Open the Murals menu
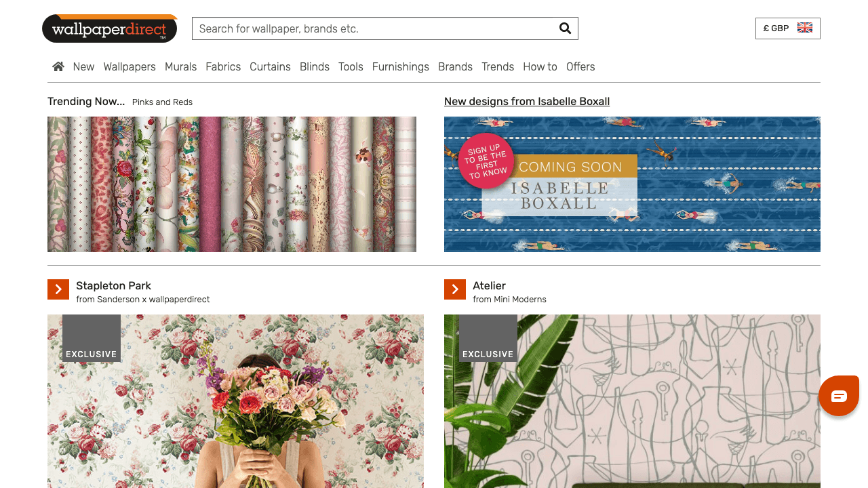The width and height of the screenshot is (868, 488). [180, 66]
